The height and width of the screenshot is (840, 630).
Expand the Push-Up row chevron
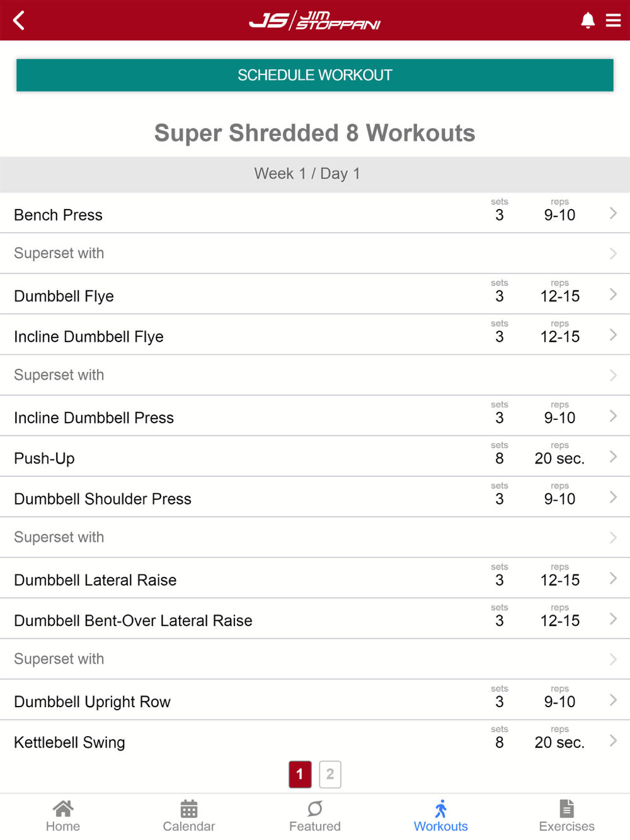pos(613,457)
